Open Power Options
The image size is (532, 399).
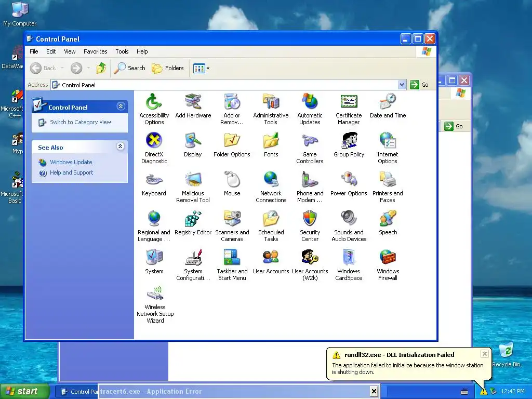pos(349,184)
